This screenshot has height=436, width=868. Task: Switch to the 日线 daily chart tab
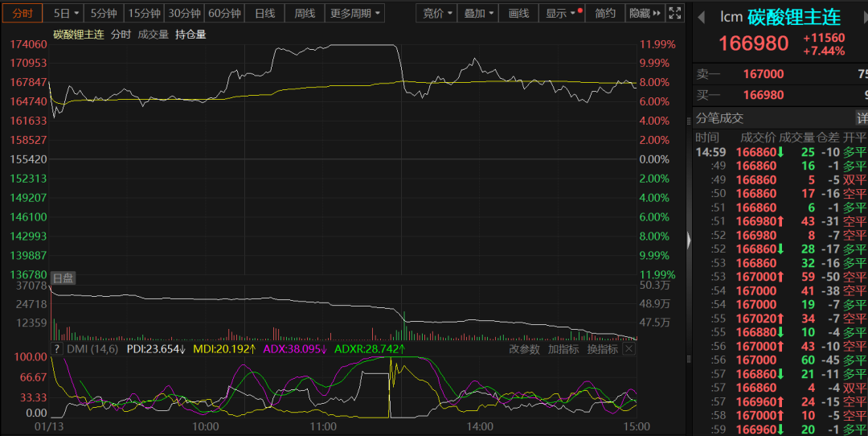[x=264, y=14]
